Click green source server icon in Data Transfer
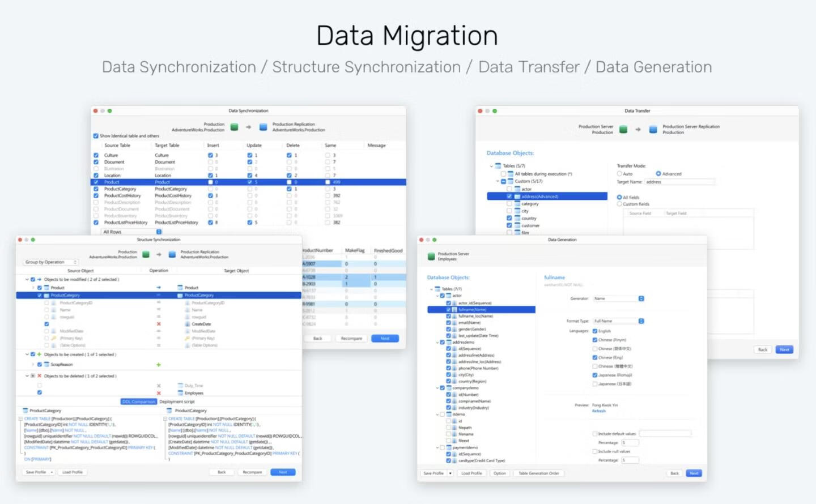Screen dimensions: 816x504 coord(623,130)
